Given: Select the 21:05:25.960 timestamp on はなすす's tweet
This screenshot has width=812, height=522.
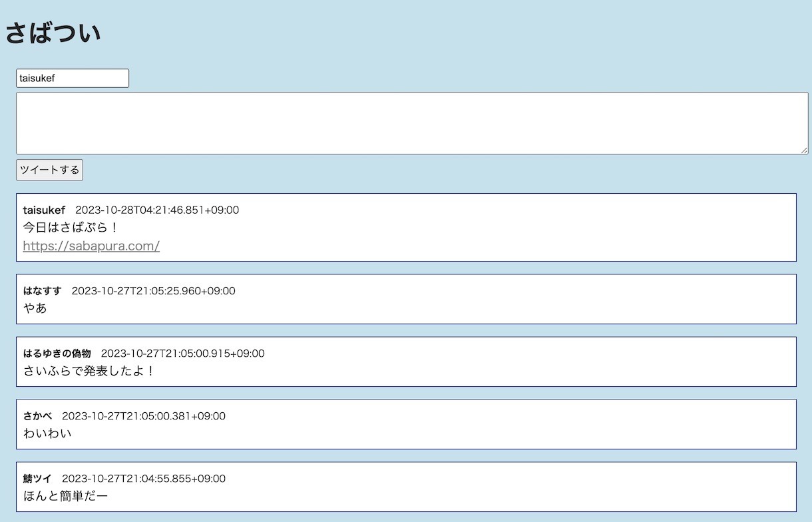Looking at the screenshot, I should click(x=153, y=291).
